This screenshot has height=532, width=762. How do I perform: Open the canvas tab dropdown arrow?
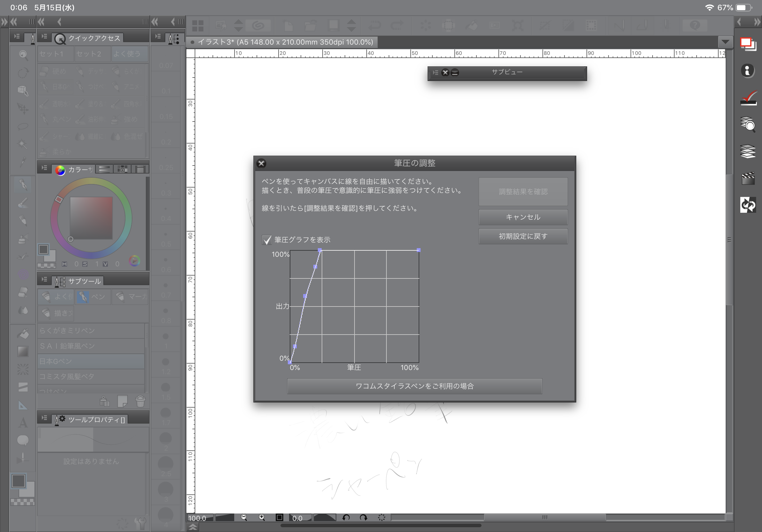point(725,42)
